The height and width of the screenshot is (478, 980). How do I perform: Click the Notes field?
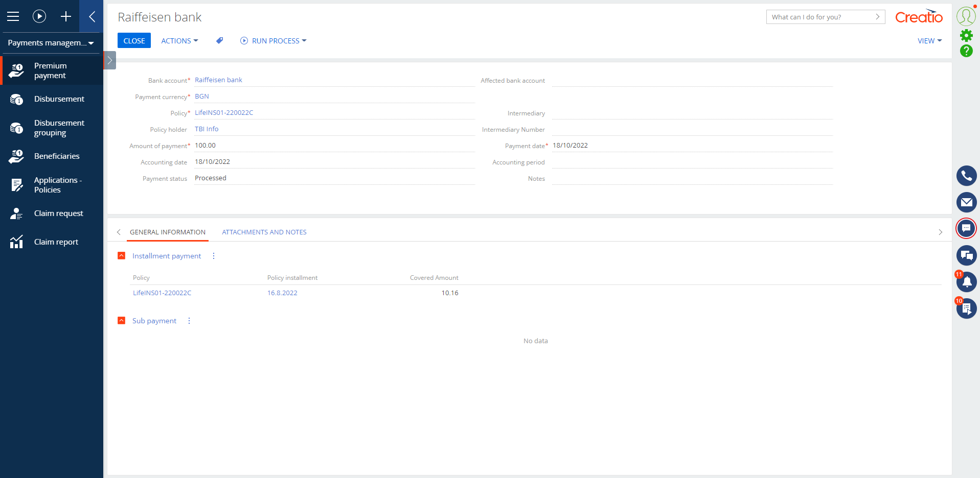692,178
